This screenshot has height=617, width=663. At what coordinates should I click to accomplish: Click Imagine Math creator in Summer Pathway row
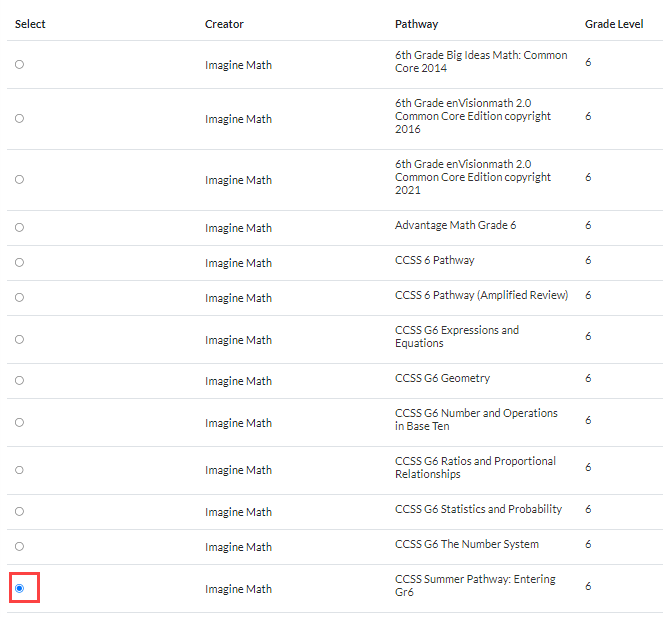point(238,589)
